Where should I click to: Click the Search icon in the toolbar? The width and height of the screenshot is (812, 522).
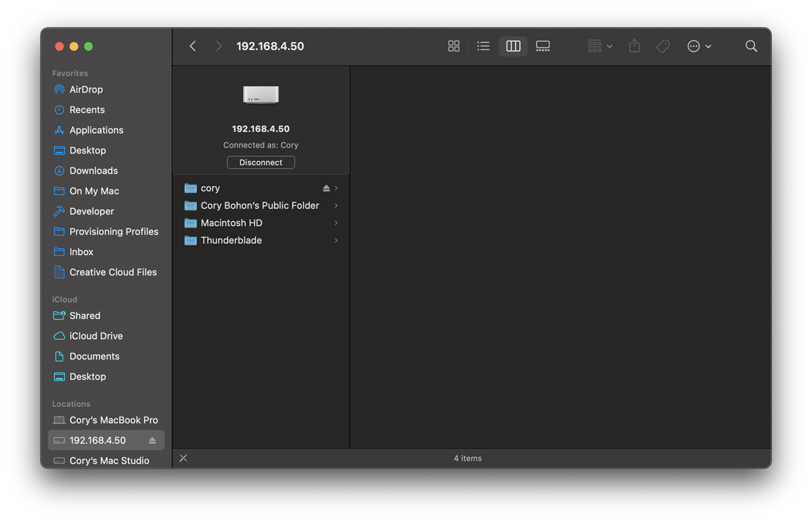pyautogui.click(x=751, y=46)
